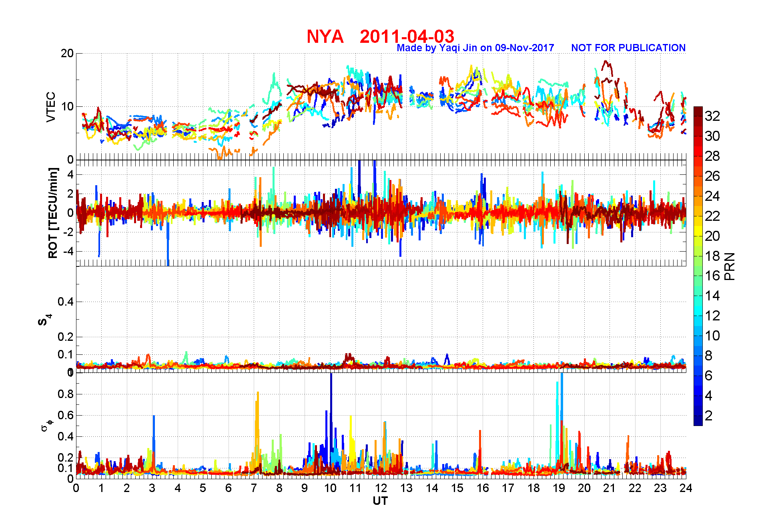Click the plot title "NYA 2011-04-03"
Screen dimensions: 762x532
(380, 36)
